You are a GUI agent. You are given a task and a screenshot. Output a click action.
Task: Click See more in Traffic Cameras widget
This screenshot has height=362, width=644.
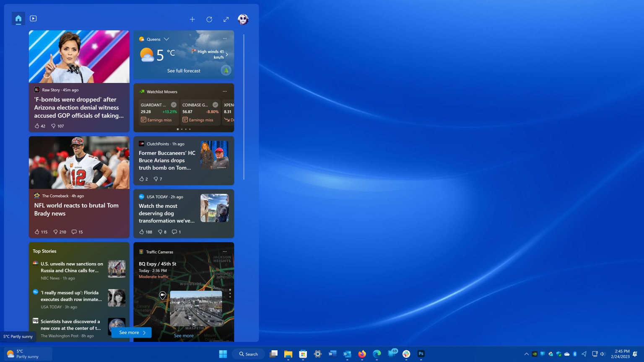[184, 336]
